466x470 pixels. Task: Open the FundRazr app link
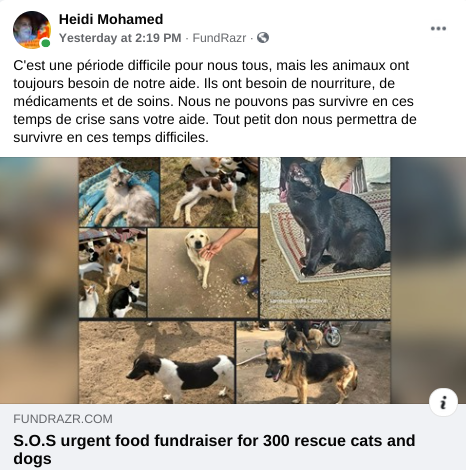(219, 38)
